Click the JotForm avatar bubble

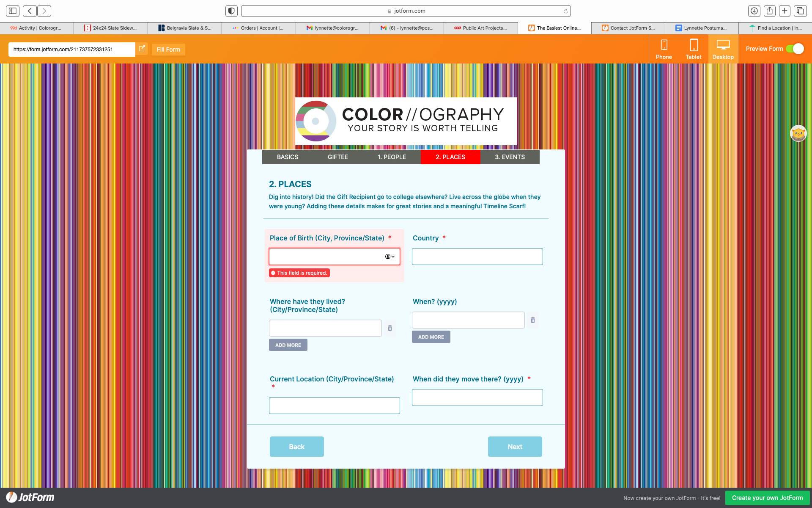click(x=798, y=134)
